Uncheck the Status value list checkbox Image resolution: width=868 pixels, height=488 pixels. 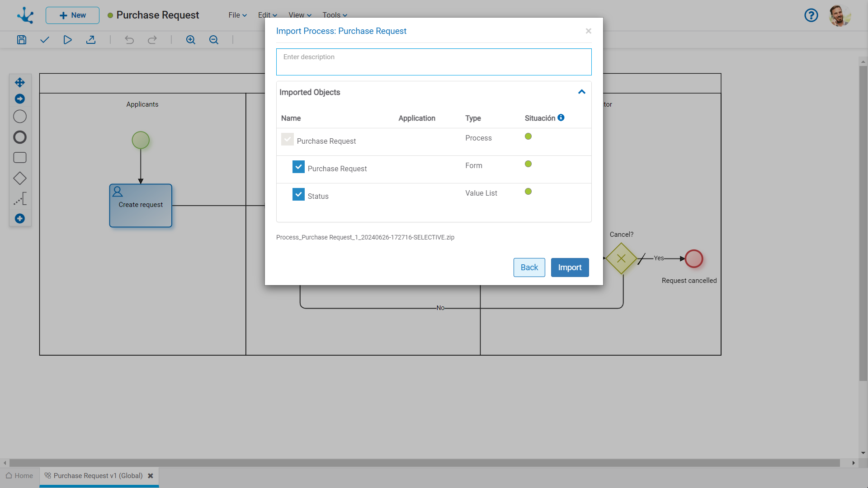tap(298, 194)
